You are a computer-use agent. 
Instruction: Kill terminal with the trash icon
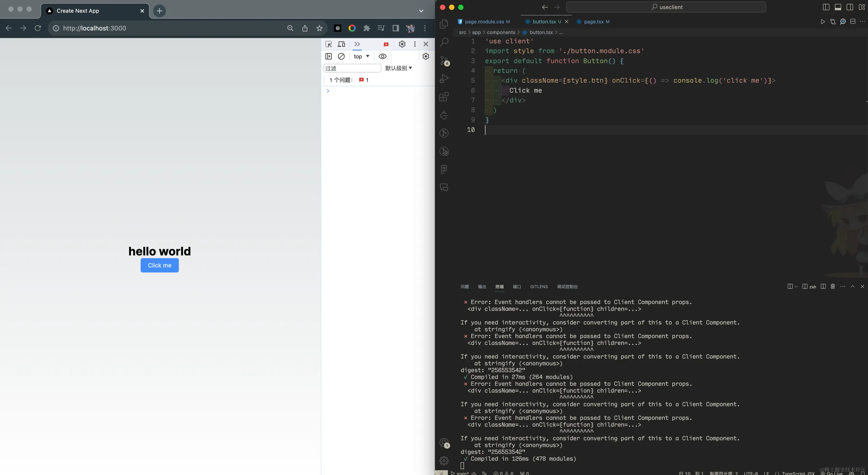(833, 287)
